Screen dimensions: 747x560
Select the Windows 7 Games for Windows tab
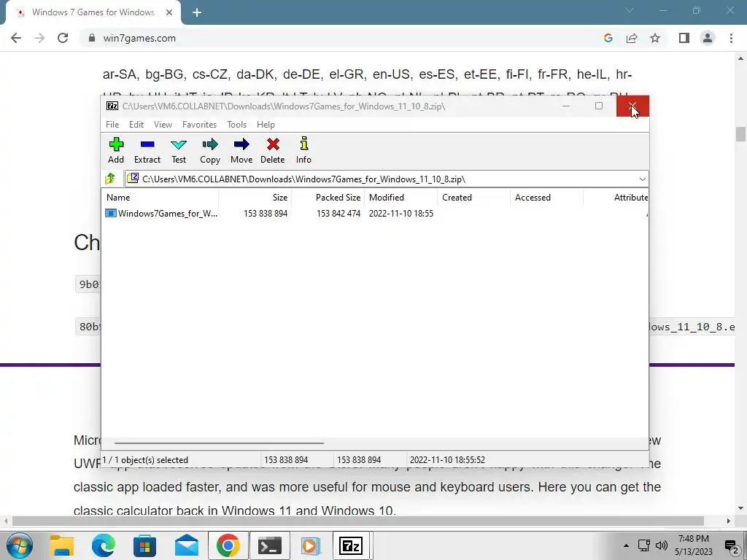93,12
